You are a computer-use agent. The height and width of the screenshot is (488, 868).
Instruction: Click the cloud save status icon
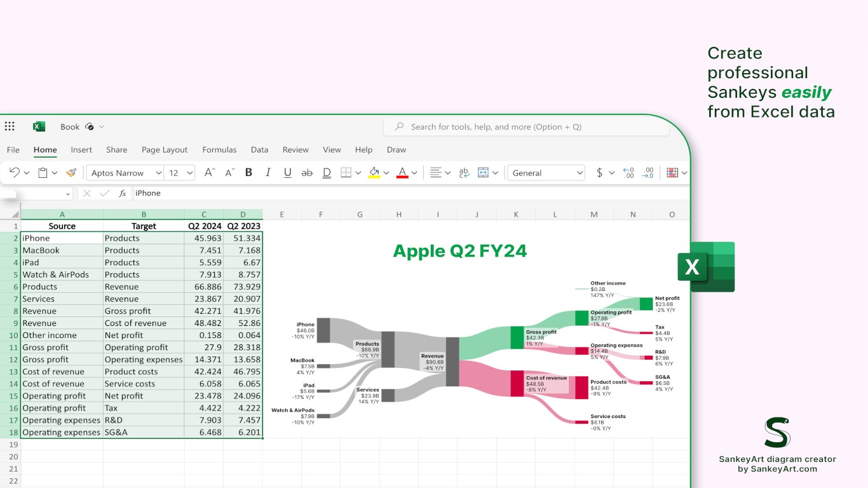pos(90,126)
